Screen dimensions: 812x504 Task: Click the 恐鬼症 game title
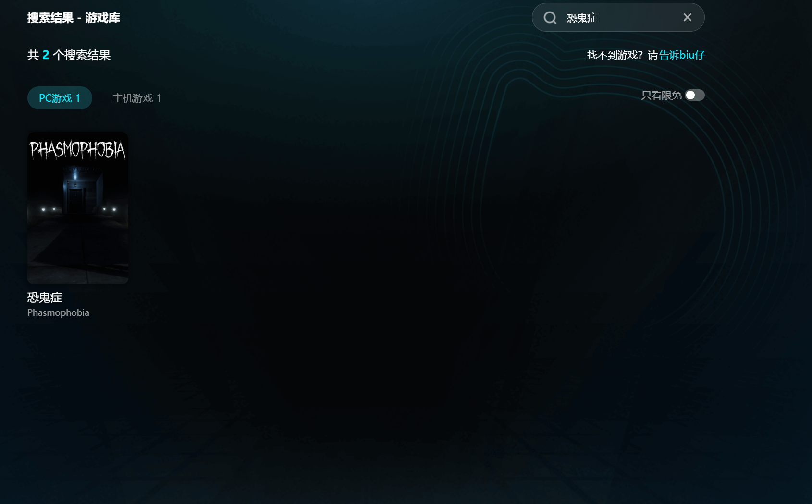[45, 298]
